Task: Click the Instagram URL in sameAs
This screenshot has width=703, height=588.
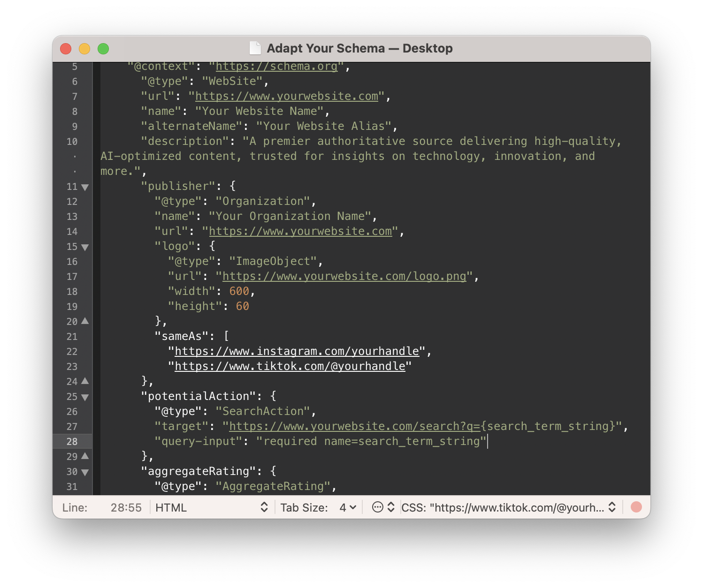Action: 297,351
